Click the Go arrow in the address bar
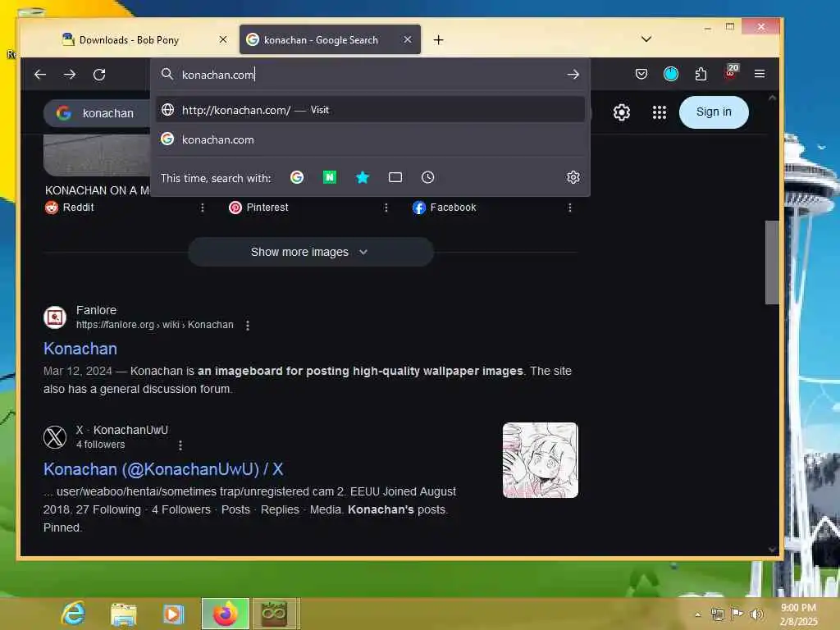The width and height of the screenshot is (840, 630). [573, 75]
